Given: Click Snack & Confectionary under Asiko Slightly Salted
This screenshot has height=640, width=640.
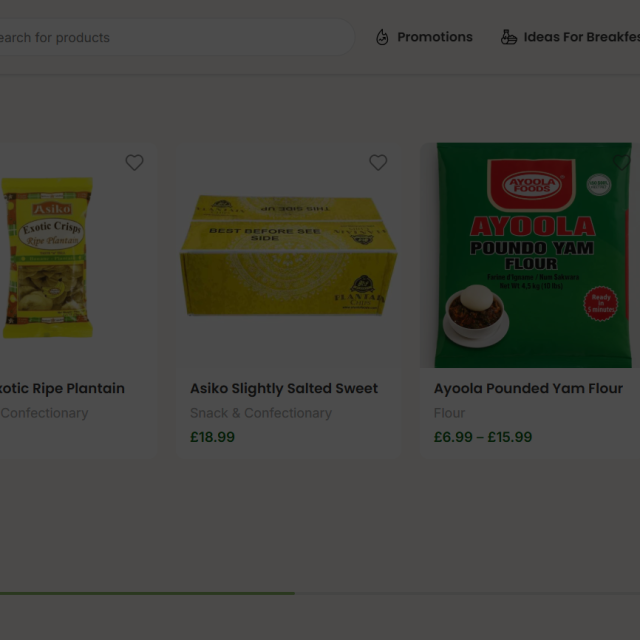Looking at the screenshot, I should click(261, 413).
